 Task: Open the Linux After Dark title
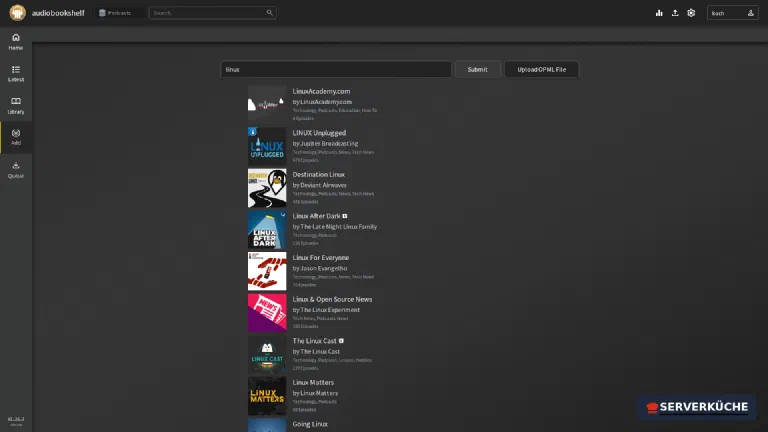point(316,216)
